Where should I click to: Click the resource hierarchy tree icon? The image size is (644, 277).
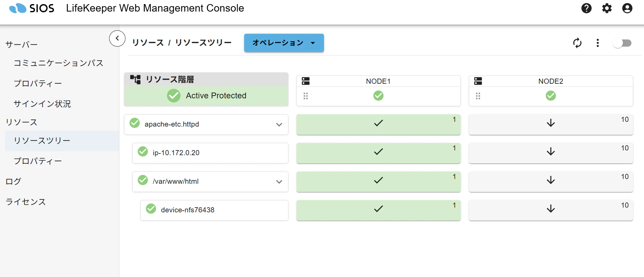135,80
